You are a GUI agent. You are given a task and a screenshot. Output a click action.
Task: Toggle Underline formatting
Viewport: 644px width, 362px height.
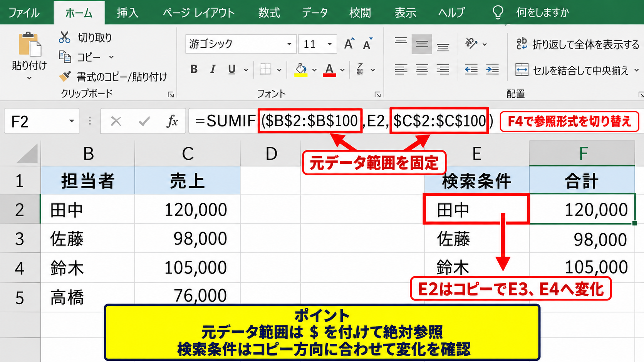231,69
